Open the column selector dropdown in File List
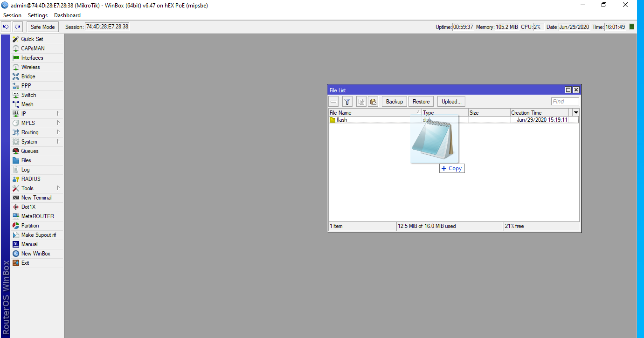The height and width of the screenshot is (338, 644). click(575, 112)
